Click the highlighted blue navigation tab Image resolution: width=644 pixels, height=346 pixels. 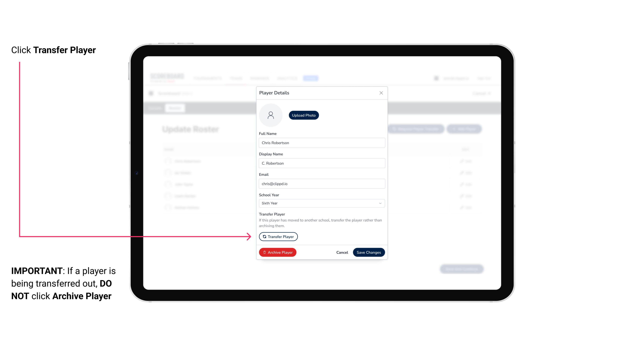pos(311,78)
